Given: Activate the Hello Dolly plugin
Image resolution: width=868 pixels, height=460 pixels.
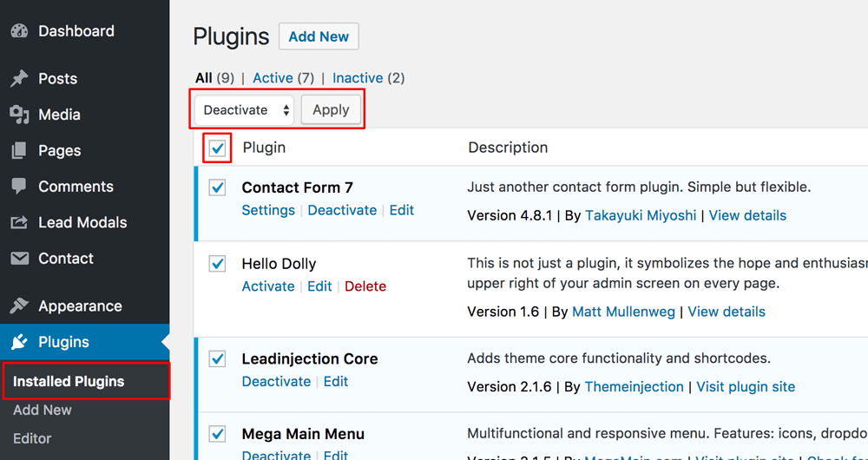Looking at the screenshot, I should click(x=268, y=286).
